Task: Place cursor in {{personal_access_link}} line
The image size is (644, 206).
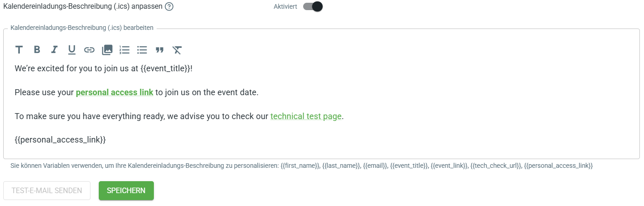Action: click(x=60, y=140)
